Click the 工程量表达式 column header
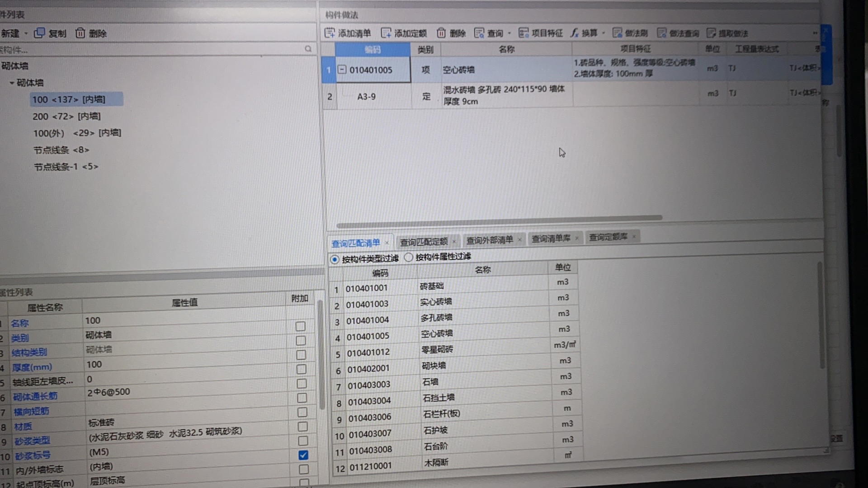Image resolution: width=868 pixels, height=488 pixels. [757, 49]
